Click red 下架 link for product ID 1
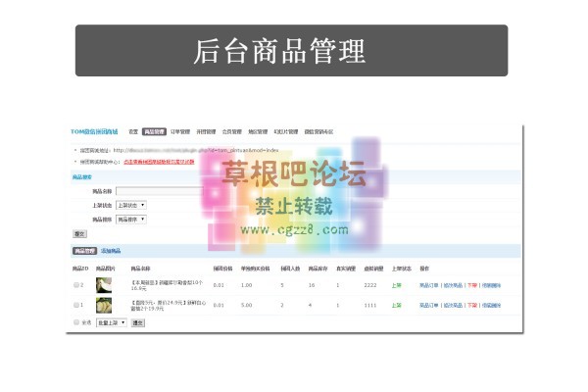 tap(472, 306)
